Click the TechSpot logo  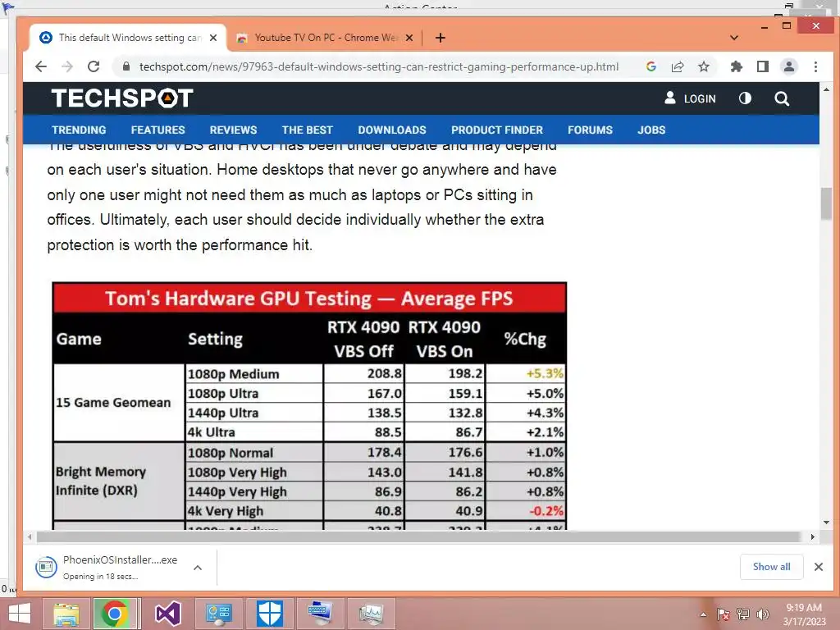pos(122,98)
